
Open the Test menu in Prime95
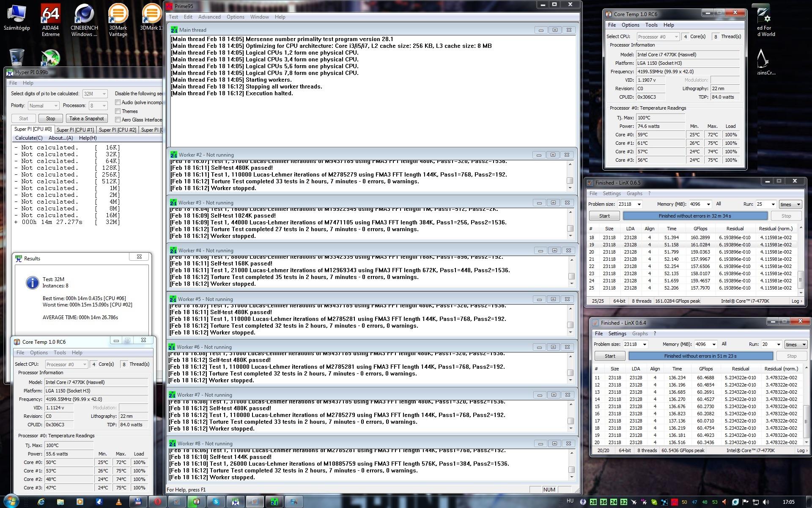(x=173, y=17)
